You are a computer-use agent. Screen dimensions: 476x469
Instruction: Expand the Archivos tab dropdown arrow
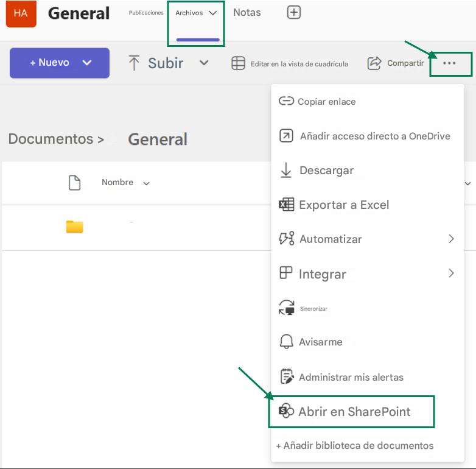click(x=213, y=13)
